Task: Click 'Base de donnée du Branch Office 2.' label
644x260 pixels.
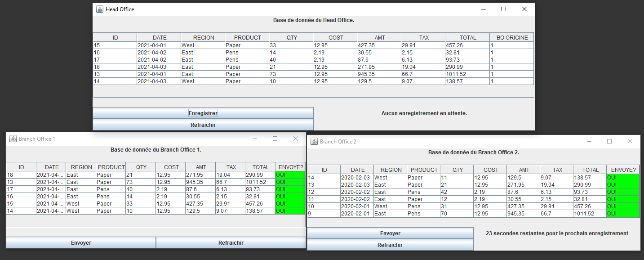Action: (x=474, y=152)
